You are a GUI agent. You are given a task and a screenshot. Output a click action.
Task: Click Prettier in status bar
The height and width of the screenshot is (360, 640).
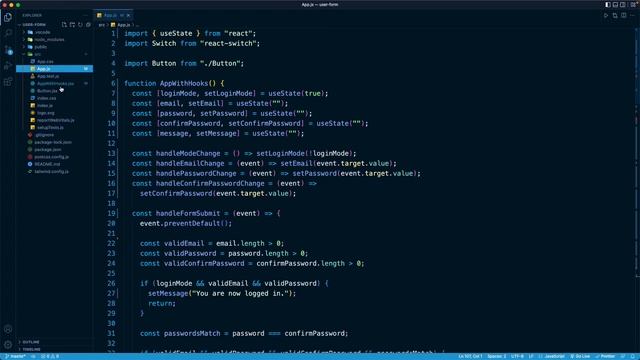(605, 356)
